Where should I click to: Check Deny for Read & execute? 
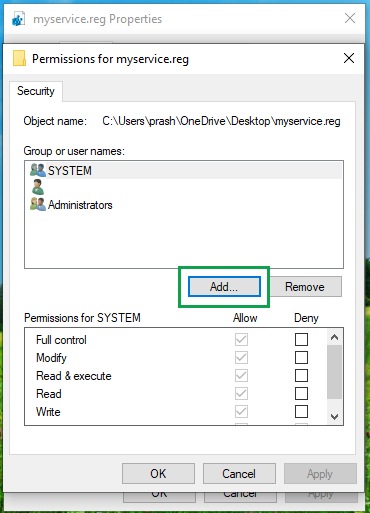coord(301,376)
